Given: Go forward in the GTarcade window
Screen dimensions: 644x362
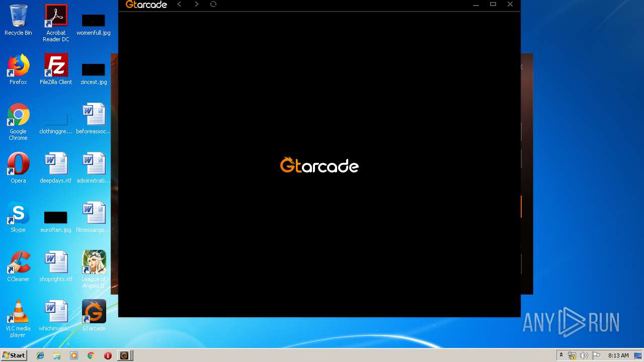Looking at the screenshot, I should (x=197, y=4).
